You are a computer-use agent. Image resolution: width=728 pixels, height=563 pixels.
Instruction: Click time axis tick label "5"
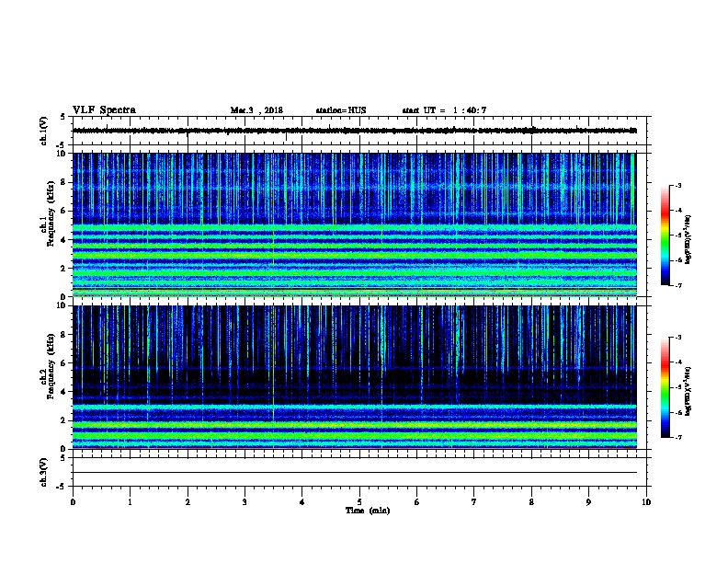click(359, 502)
